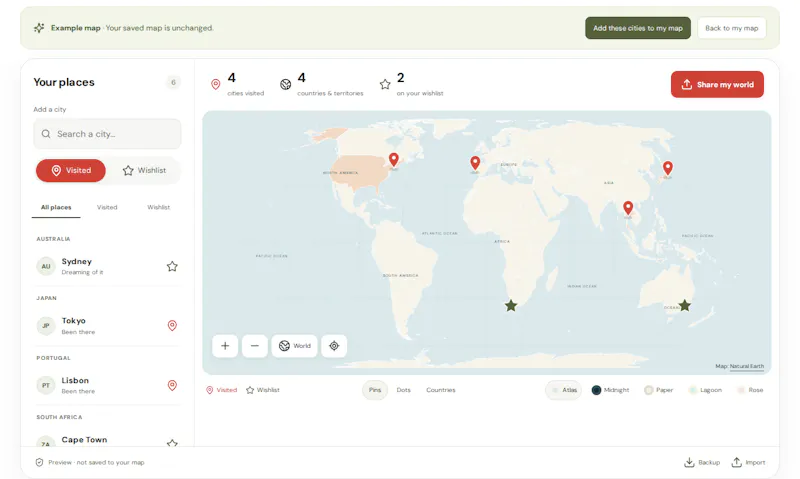This screenshot has width=800, height=479.
Task: Click the countries globe icon in stats
Action: click(x=286, y=84)
